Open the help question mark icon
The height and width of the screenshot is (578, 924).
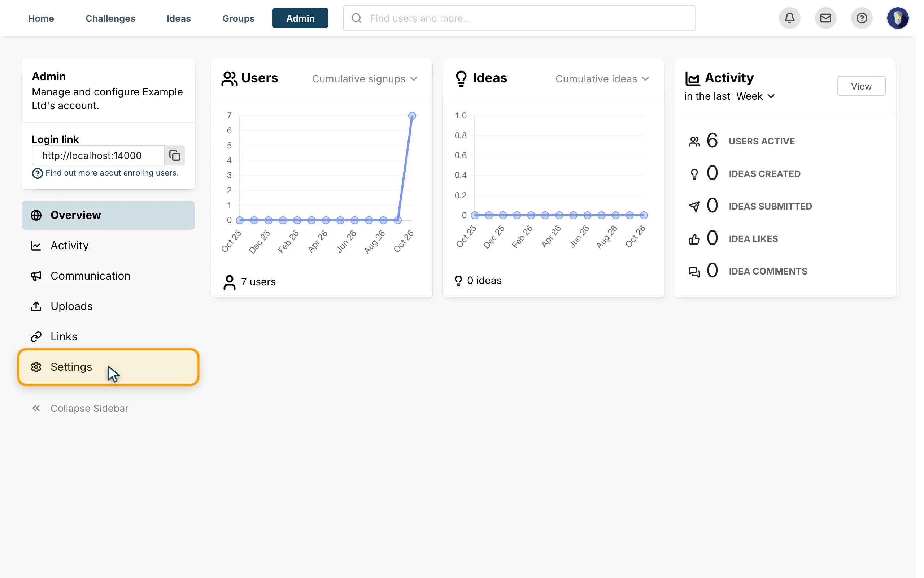[x=862, y=18]
